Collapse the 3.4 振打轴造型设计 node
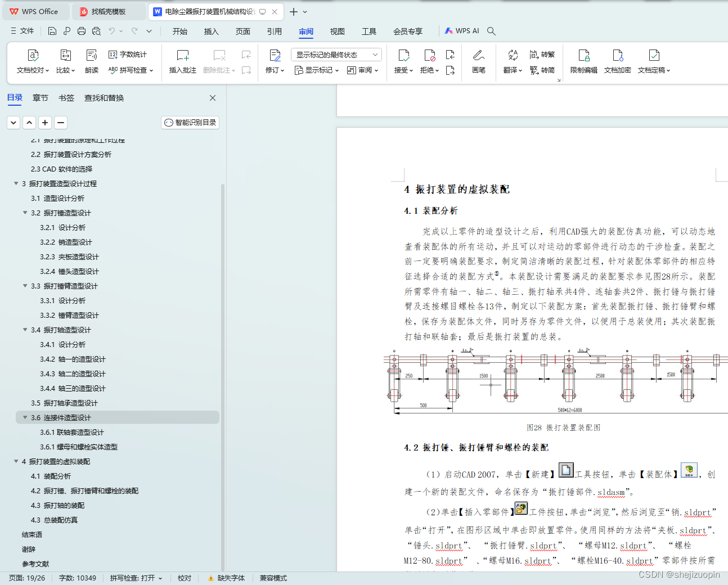The image size is (728, 585). pyautogui.click(x=25, y=330)
